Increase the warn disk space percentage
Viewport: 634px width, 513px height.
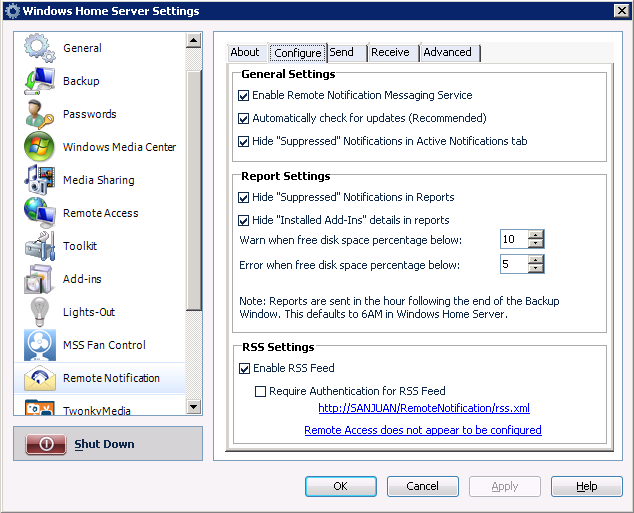point(536,235)
